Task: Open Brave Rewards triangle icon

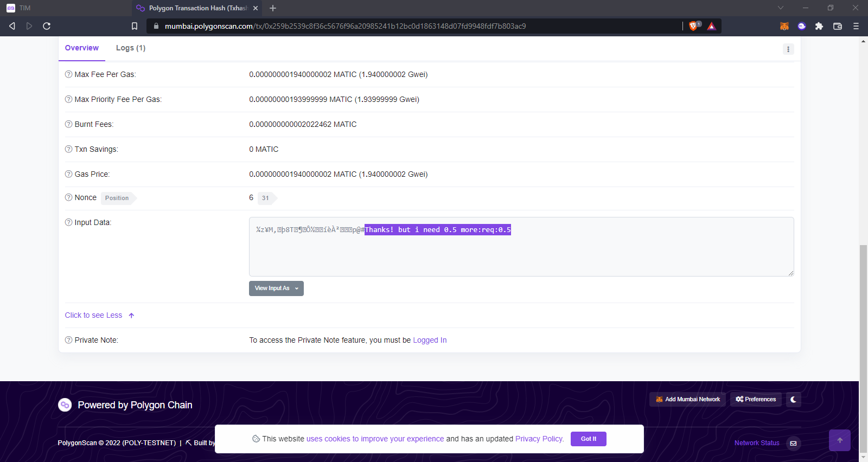Action: pyautogui.click(x=712, y=26)
